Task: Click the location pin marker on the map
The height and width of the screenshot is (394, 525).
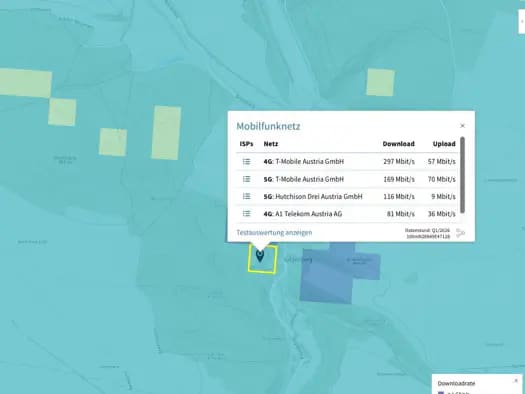Action: point(259,256)
